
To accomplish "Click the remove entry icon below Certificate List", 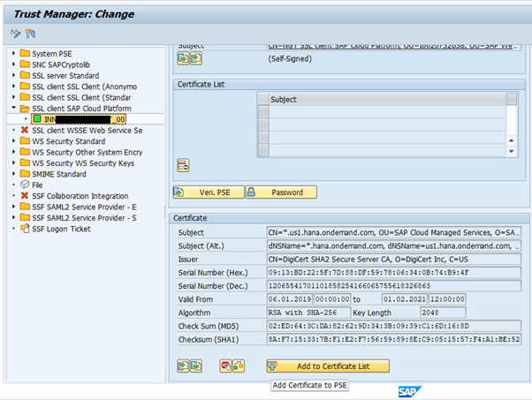I will pos(183,164).
